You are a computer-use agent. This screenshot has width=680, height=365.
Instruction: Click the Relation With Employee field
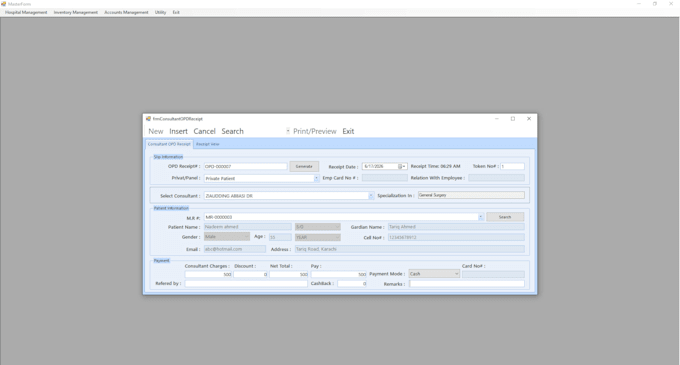496,178
